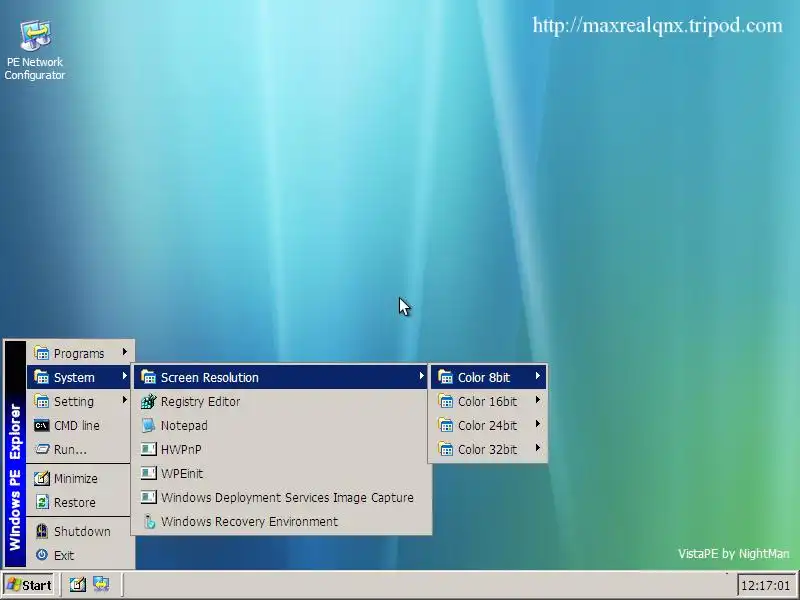The width and height of the screenshot is (800, 600).
Task: Choose Exit from the Start menu
Action: coord(80,555)
